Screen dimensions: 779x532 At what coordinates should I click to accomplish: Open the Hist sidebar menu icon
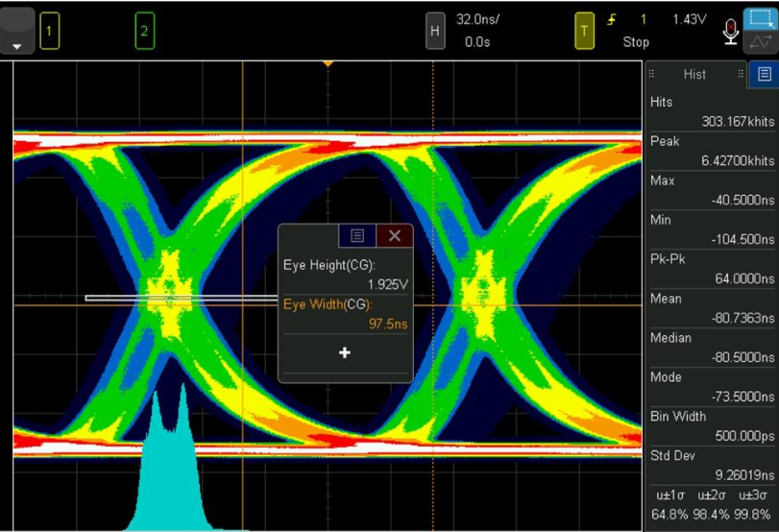(764, 74)
